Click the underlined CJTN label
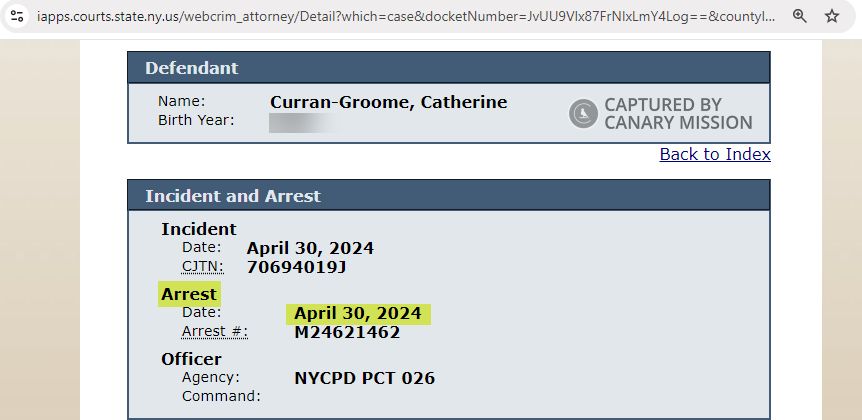Image resolution: width=862 pixels, height=420 pixels. (202, 267)
